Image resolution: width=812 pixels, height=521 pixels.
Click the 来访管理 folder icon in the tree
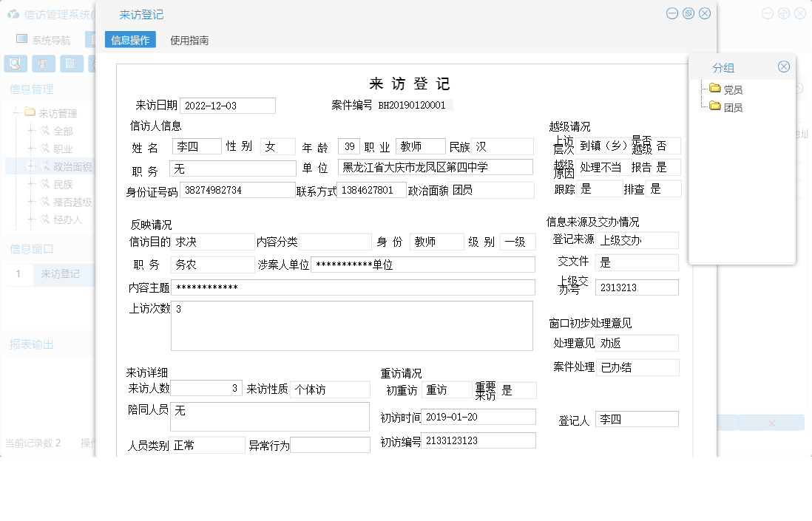(30, 112)
